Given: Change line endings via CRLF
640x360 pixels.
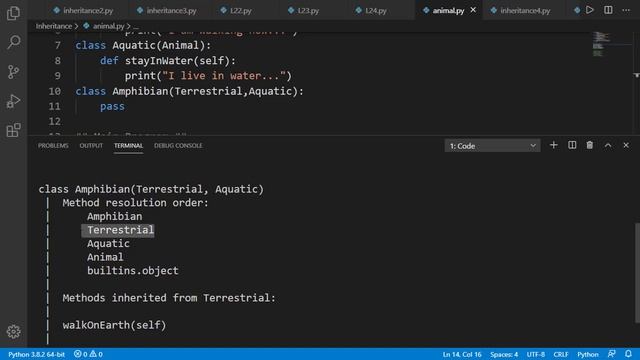Looking at the screenshot, I should [560, 354].
